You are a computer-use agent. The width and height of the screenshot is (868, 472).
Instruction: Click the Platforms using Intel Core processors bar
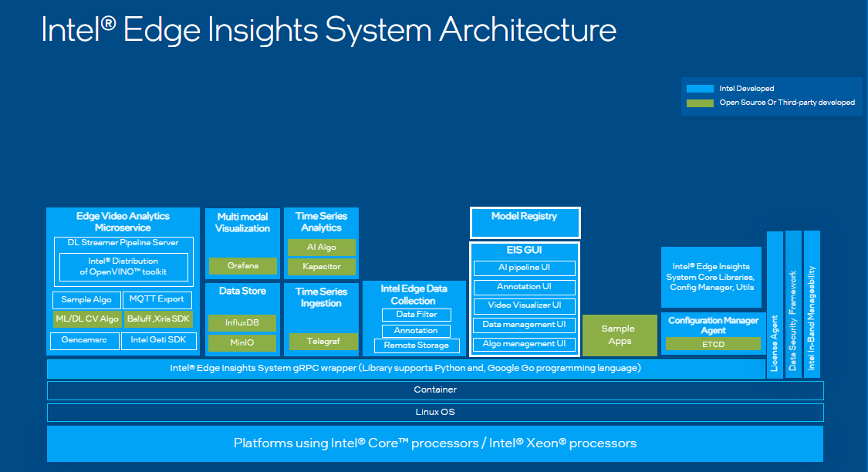point(435,443)
